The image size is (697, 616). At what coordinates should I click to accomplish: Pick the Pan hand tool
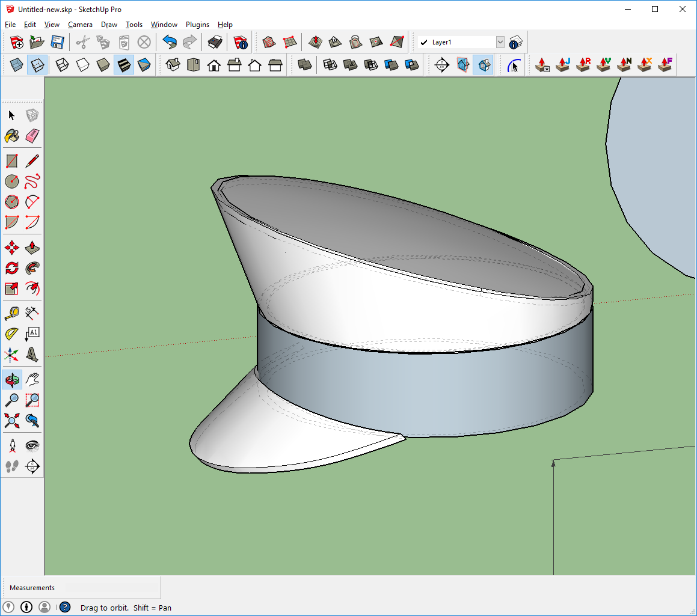click(x=32, y=379)
